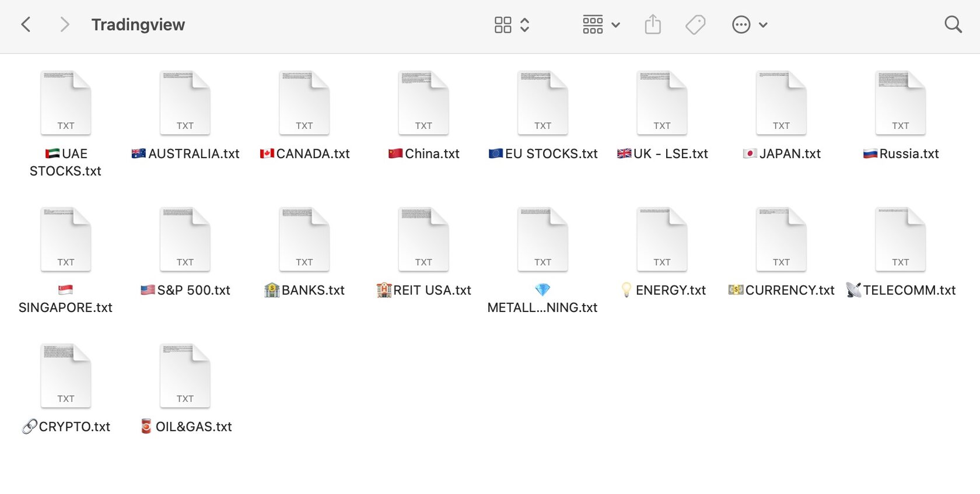Click the S&P 500.txt file name
The width and height of the screenshot is (980, 494).
(x=185, y=290)
